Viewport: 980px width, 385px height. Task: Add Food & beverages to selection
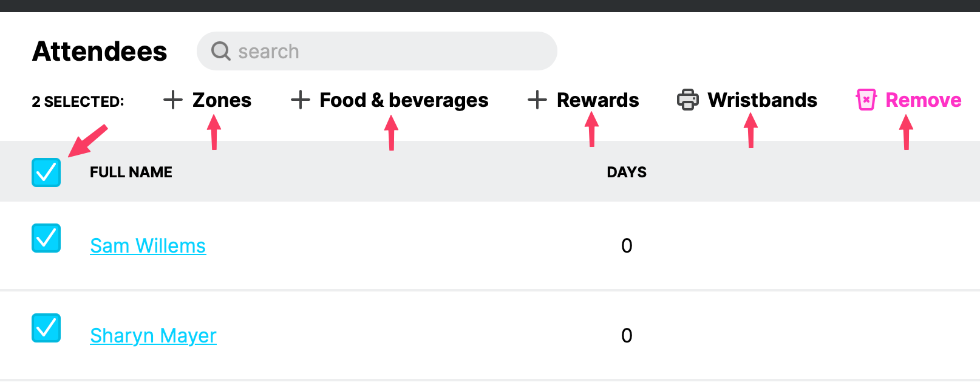point(404,100)
